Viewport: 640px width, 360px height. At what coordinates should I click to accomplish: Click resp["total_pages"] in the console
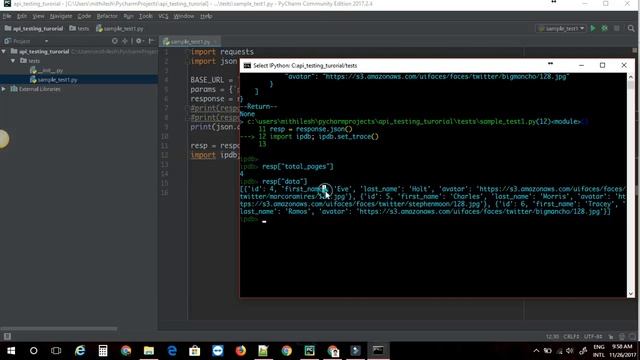(298, 167)
